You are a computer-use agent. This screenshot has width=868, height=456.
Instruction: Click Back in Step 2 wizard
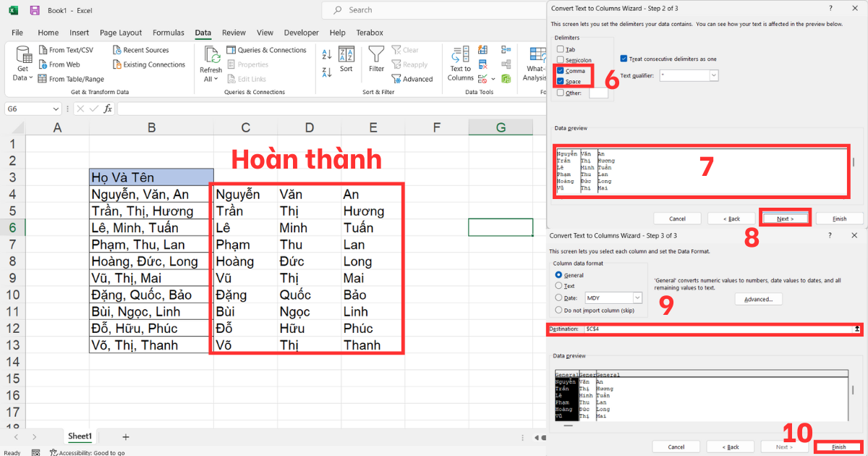click(731, 218)
